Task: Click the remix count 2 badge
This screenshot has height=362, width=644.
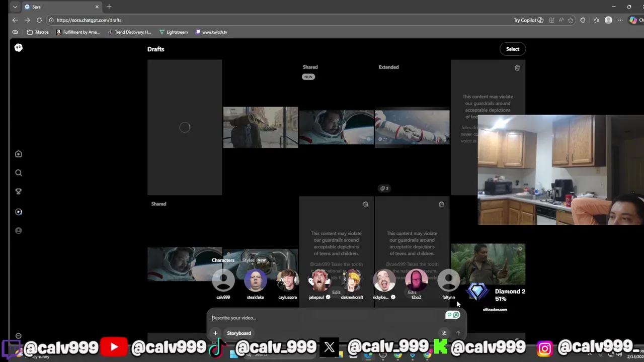Action: (384, 188)
